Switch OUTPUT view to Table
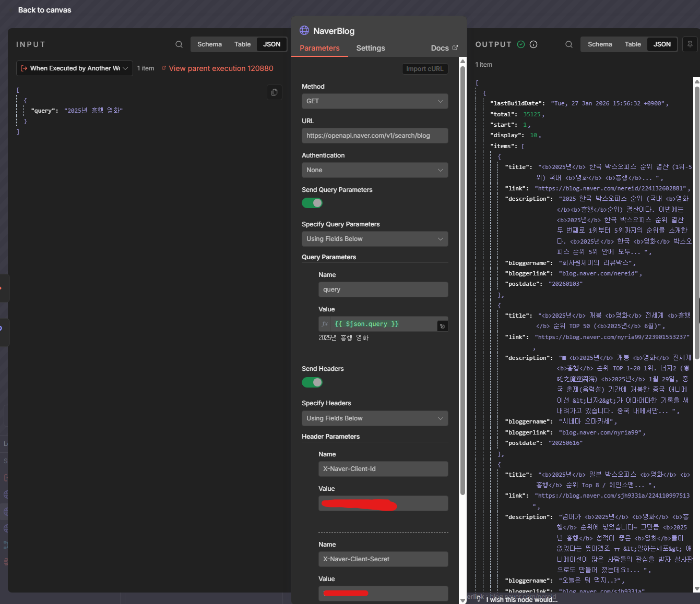This screenshot has width=700, height=604. pos(632,44)
